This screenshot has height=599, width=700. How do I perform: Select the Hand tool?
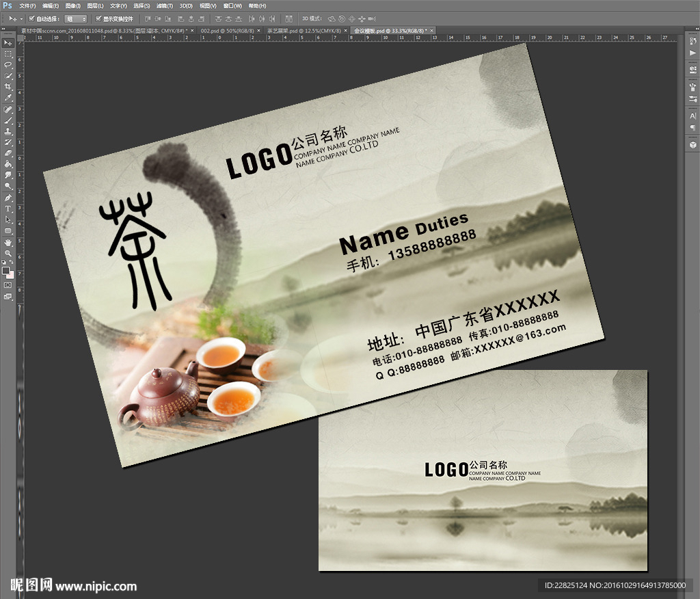[x=8, y=243]
